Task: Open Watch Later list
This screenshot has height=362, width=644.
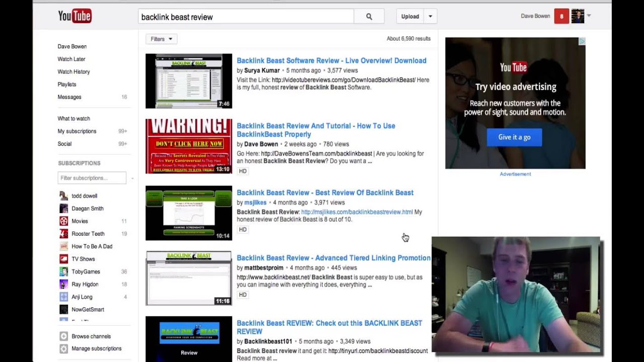Action: coord(71,59)
